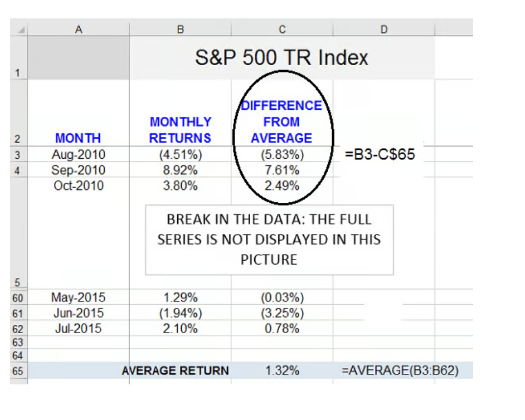Viewport: 525px width, 420px height.
Task: Select column B header
Action: click(x=179, y=30)
